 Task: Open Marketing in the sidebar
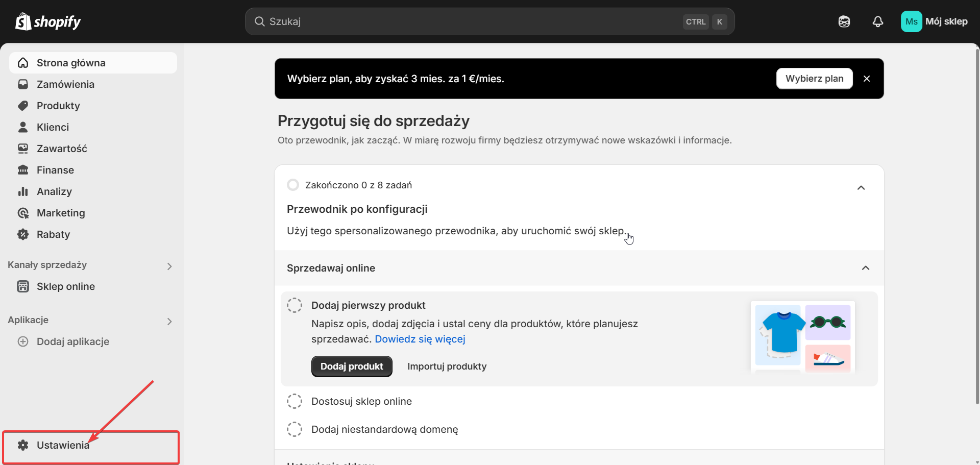tap(61, 213)
